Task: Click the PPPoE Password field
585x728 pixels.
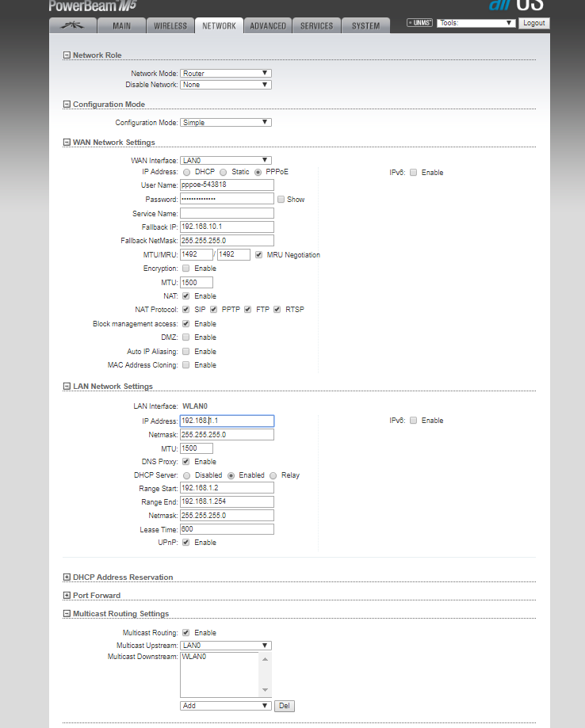Action: 227,199
